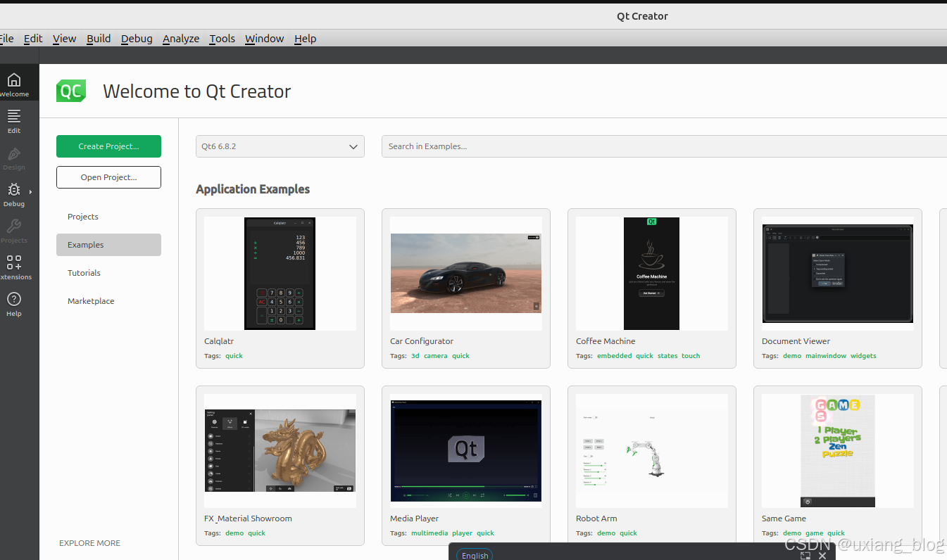Image resolution: width=947 pixels, height=560 pixels.
Task: Click the Robot Arm example title
Action: click(596, 518)
